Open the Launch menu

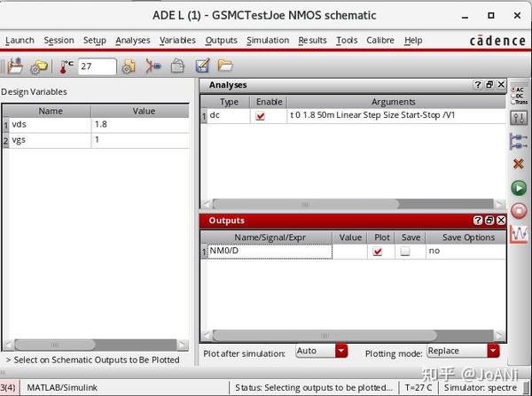click(20, 41)
